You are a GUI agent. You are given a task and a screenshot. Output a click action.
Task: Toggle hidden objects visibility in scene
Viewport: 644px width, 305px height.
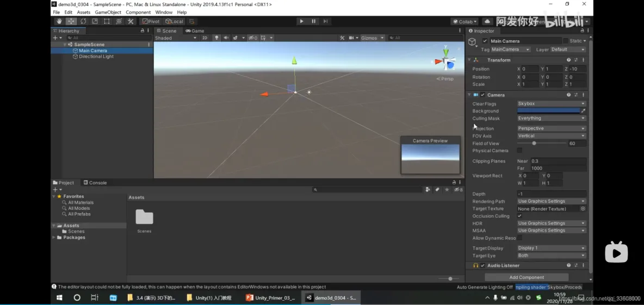pos(252,38)
